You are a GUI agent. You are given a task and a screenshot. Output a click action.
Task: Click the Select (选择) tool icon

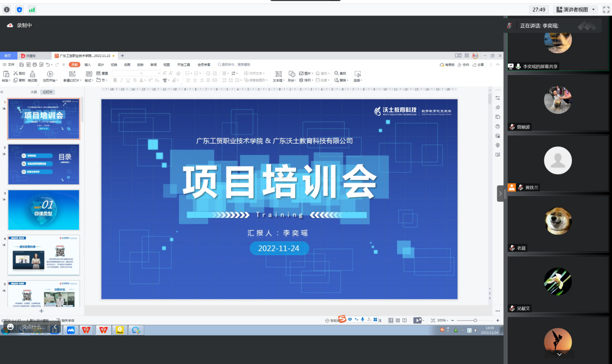(x=357, y=74)
